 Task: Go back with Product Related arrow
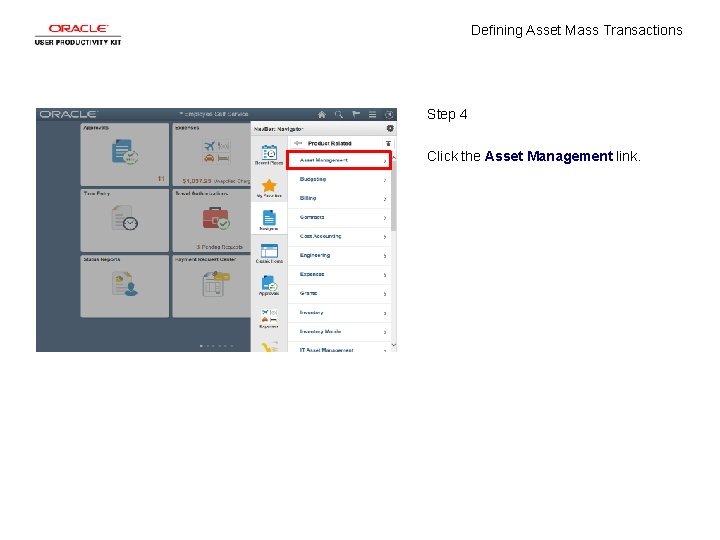[x=298, y=143]
